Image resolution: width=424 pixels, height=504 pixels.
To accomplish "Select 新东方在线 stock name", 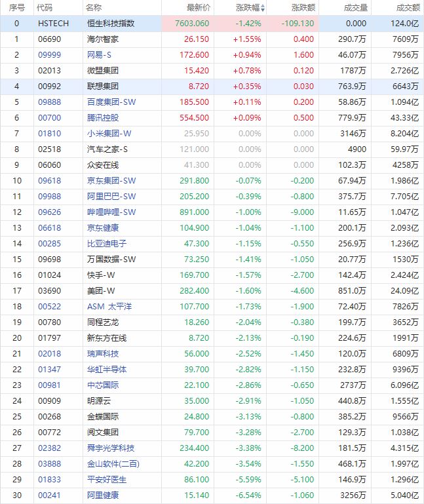I will tap(107, 338).
